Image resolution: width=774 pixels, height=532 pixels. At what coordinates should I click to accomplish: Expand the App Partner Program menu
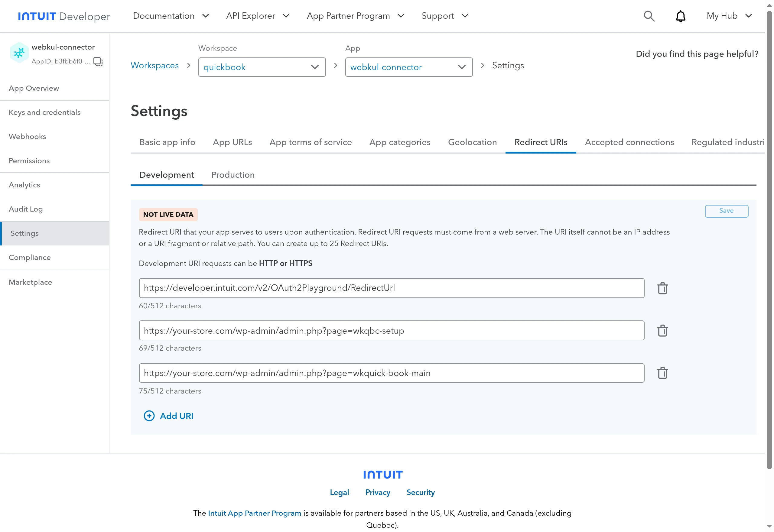pos(355,16)
